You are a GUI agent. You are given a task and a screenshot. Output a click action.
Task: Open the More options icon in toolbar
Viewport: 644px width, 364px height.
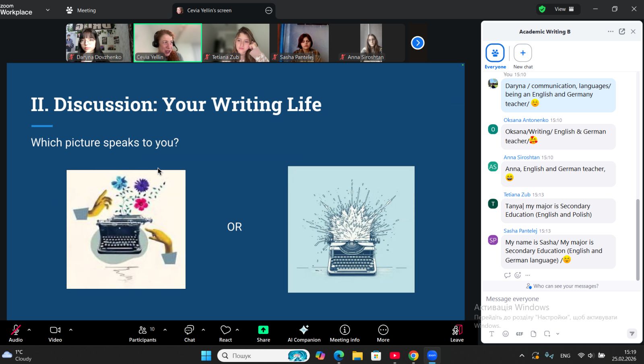click(383, 333)
